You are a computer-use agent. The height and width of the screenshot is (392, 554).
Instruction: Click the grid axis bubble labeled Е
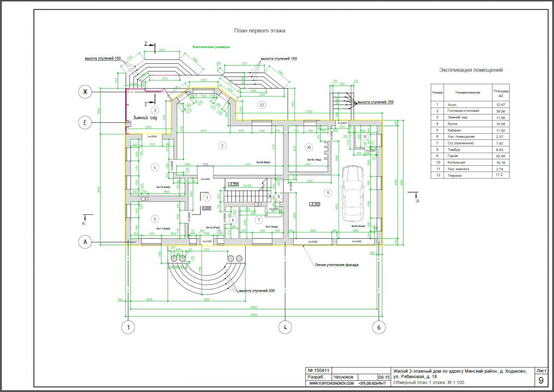pos(85,122)
